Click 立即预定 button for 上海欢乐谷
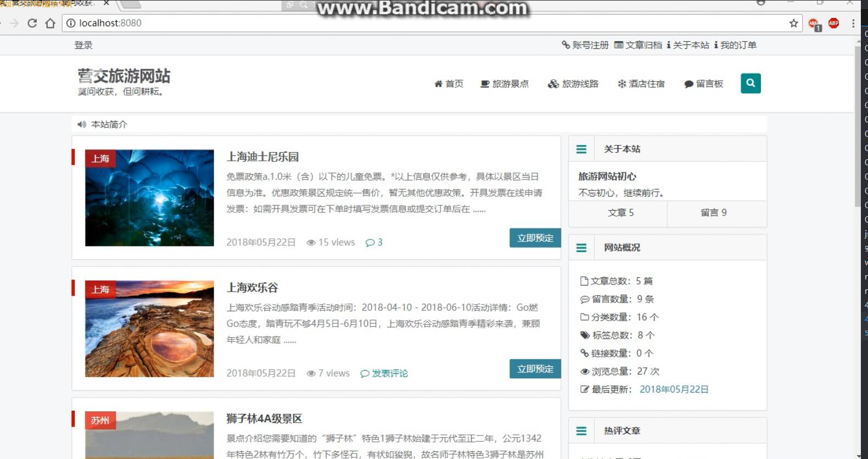868x459 pixels. point(535,369)
